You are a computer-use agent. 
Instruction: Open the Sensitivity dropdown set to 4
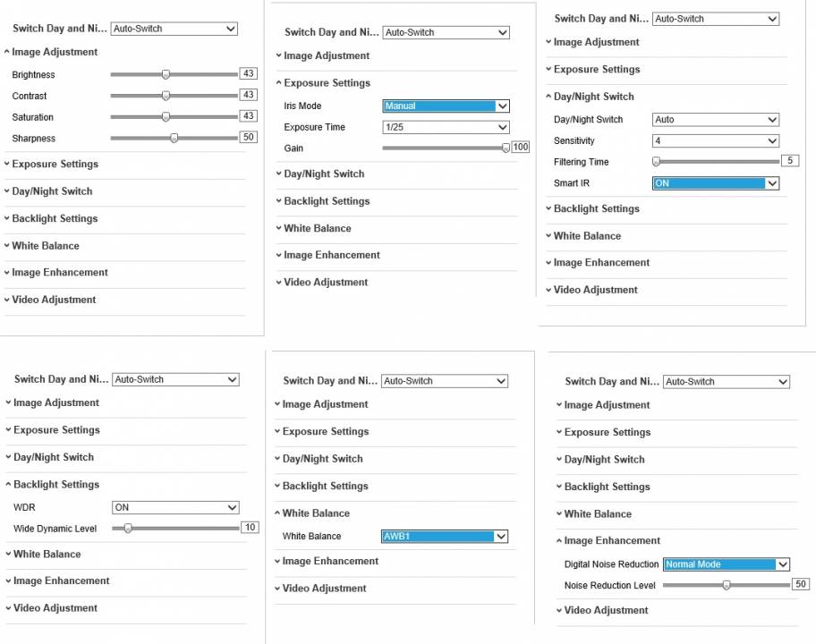pyautogui.click(x=716, y=141)
